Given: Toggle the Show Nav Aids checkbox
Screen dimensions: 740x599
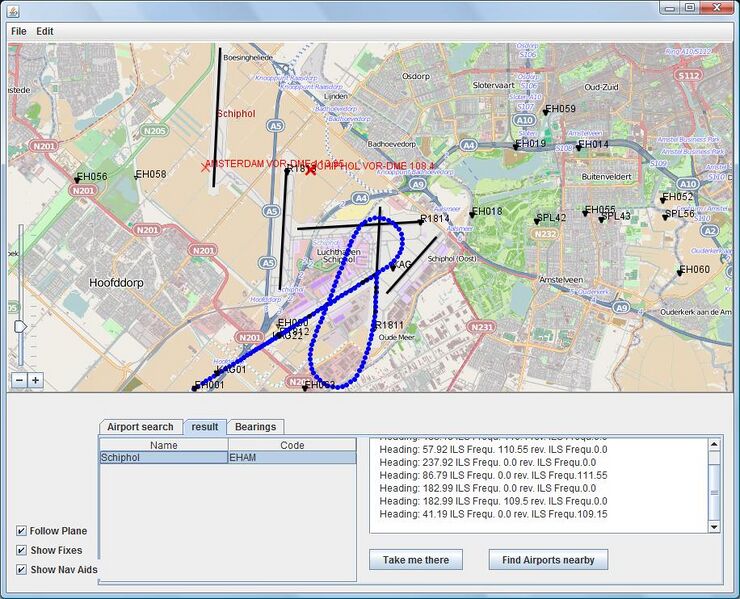Looking at the screenshot, I should click(x=21, y=570).
